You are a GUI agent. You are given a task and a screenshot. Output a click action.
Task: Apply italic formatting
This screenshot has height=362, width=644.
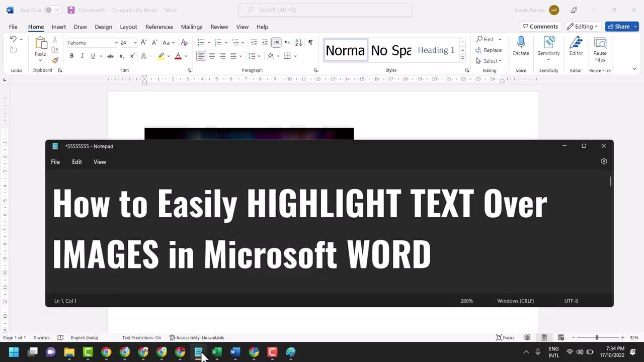pyautogui.click(x=83, y=56)
